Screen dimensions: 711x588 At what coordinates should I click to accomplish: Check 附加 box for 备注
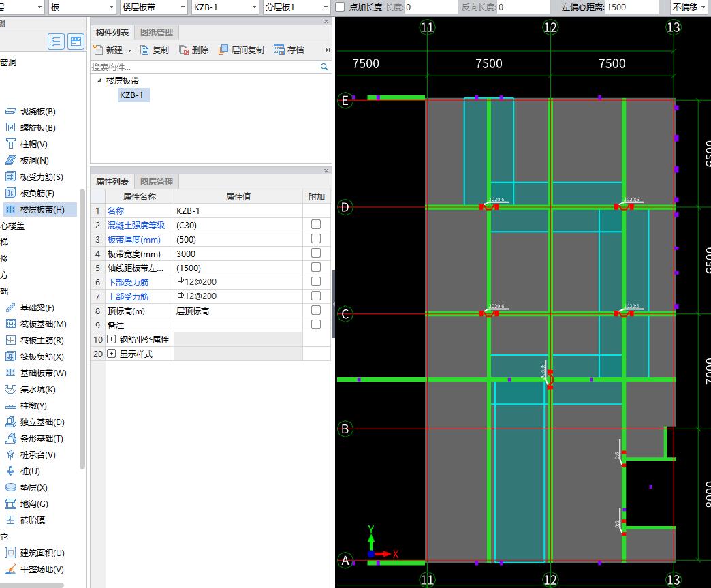pyautogui.click(x=316, y=324)
